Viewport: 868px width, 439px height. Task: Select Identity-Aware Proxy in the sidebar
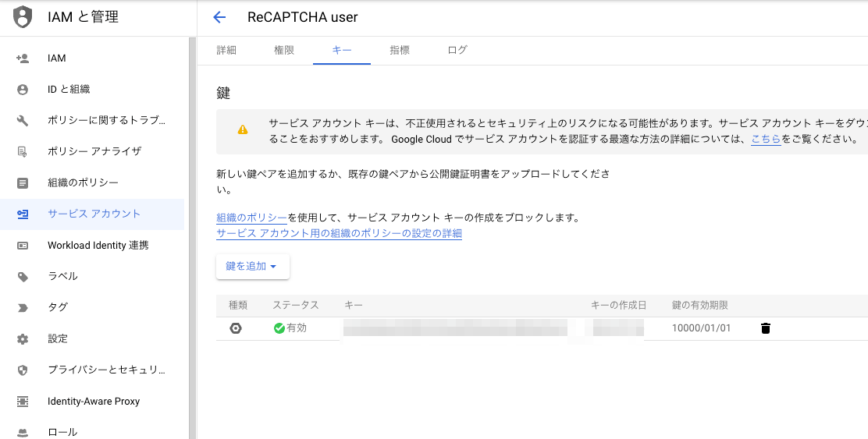coord(94,402)
